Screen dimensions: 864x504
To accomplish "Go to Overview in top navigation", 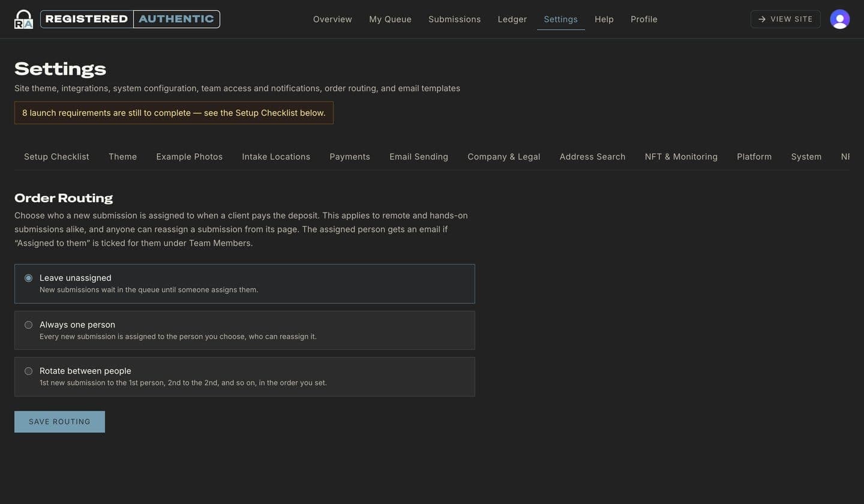I will pos(332,19).
